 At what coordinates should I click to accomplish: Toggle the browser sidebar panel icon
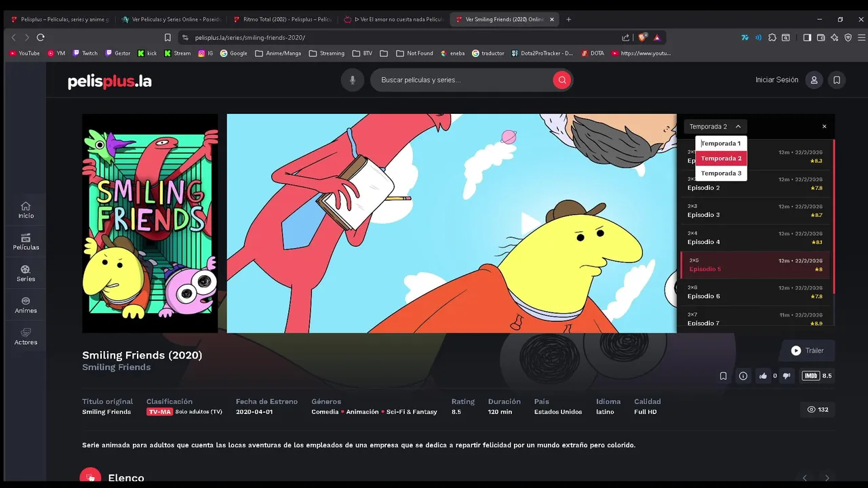(x=807, y=37)
